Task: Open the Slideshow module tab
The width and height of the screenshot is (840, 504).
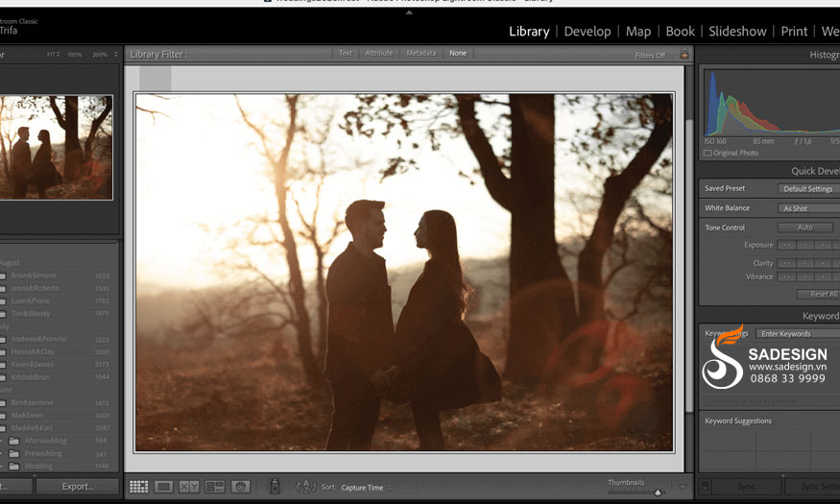Action: tap(737, 32)
